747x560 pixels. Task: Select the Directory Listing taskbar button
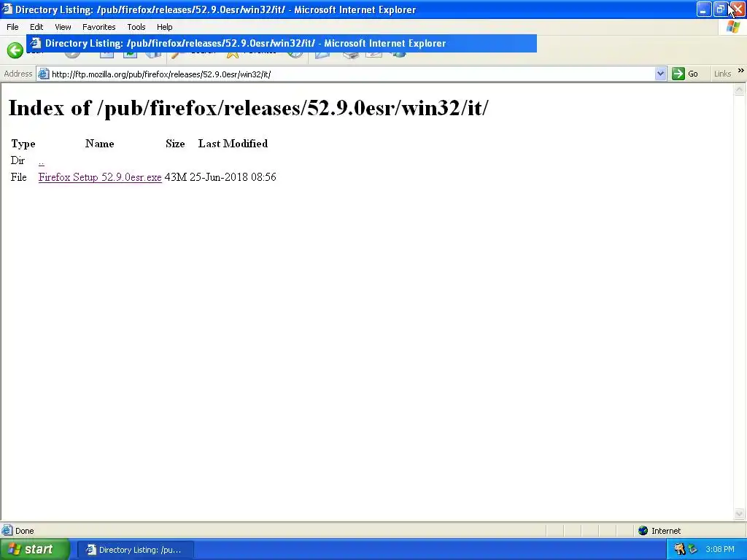(135, 550)
